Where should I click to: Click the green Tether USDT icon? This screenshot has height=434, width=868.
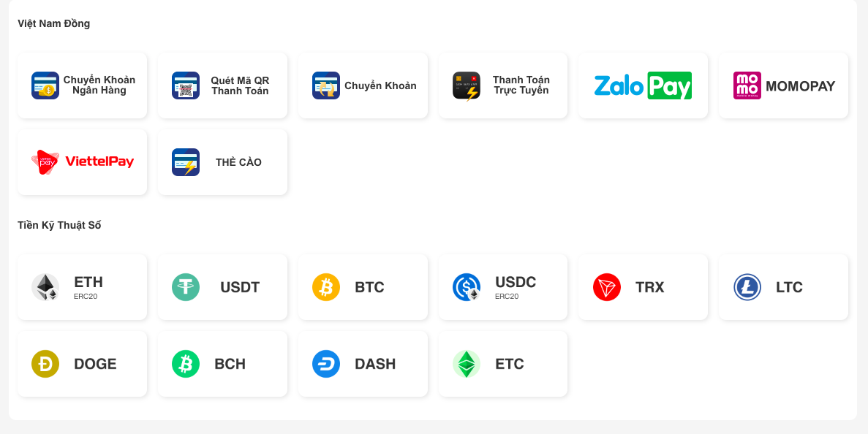pos(186,287)
